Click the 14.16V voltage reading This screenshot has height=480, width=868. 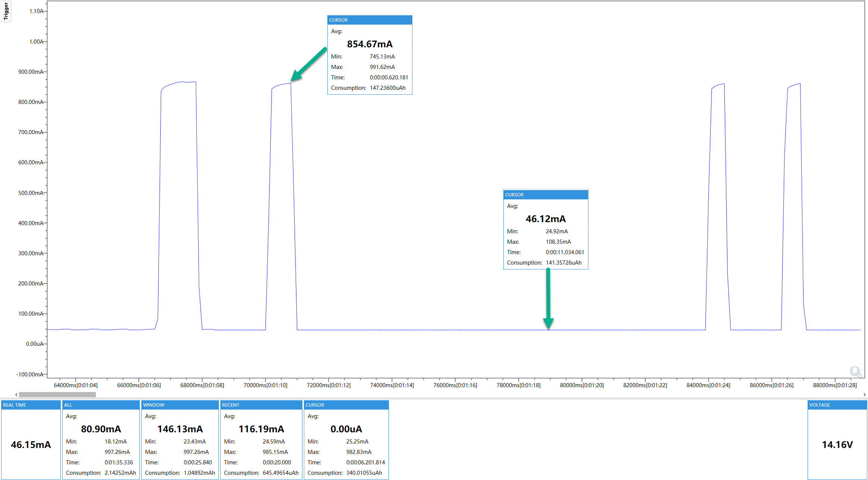[837, 445]
